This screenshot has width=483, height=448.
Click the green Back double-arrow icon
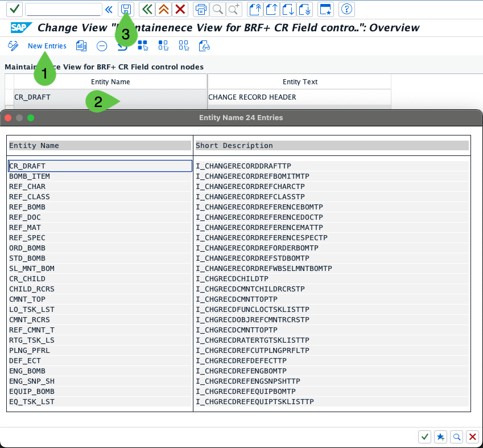pyautogui.click(x=147, y=9)
